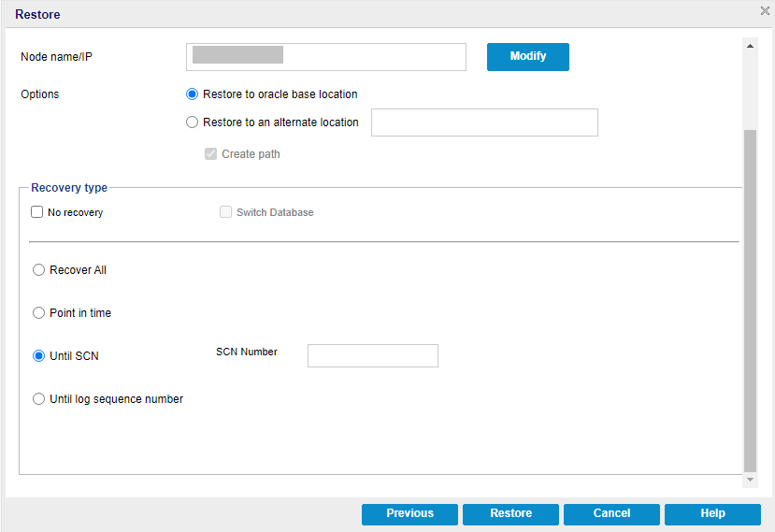Select the Until SCN radio button
The image size is (775, 532).
click(39, 356)
